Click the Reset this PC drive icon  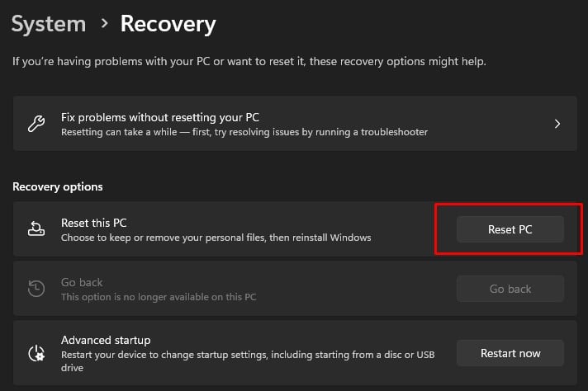[36, 230]
